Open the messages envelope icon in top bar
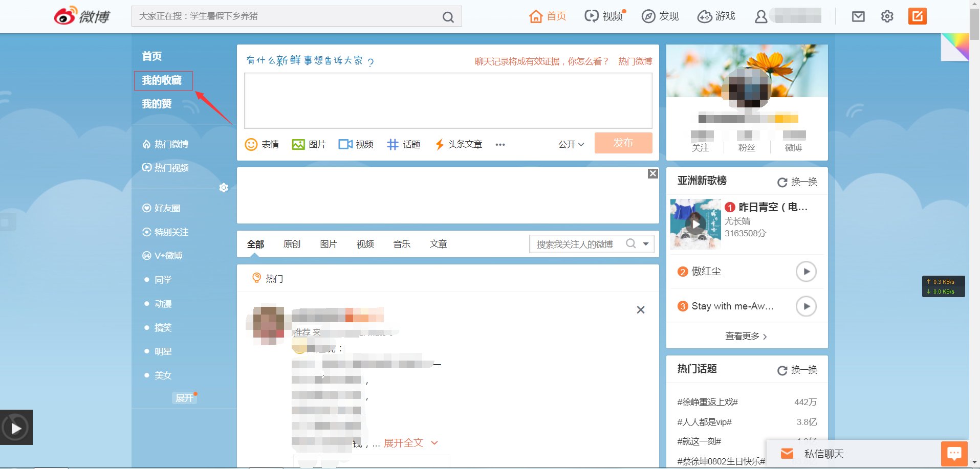 coord(859,16)
